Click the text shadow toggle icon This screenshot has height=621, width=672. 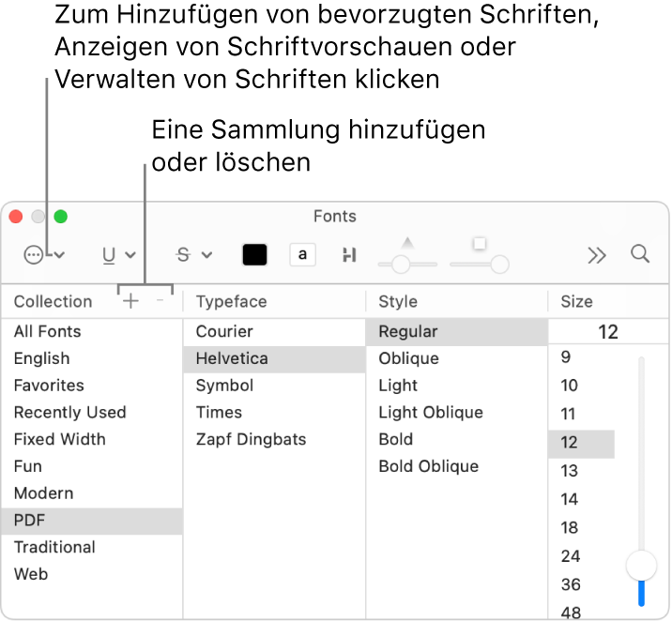click(x=349, y=255)
